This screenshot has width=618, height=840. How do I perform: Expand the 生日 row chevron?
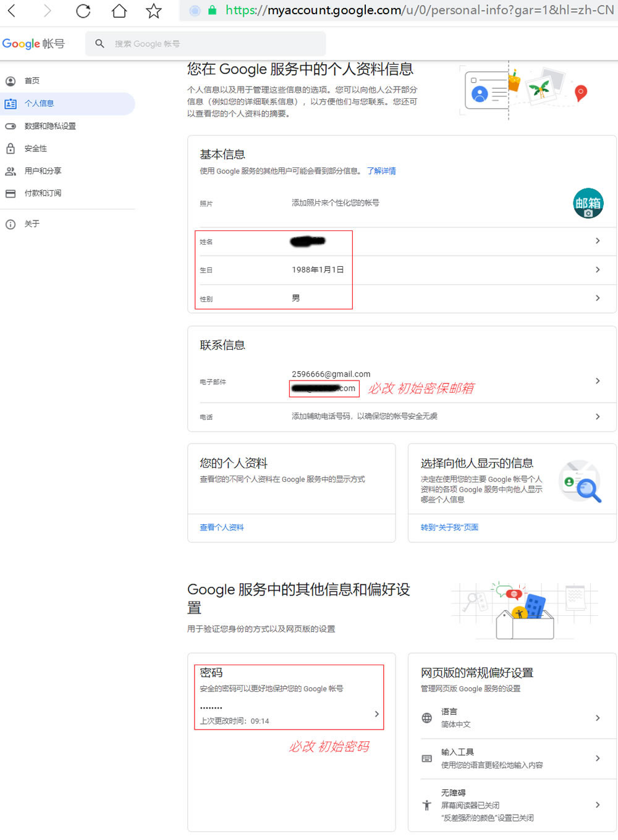click(x=598, y=270)
